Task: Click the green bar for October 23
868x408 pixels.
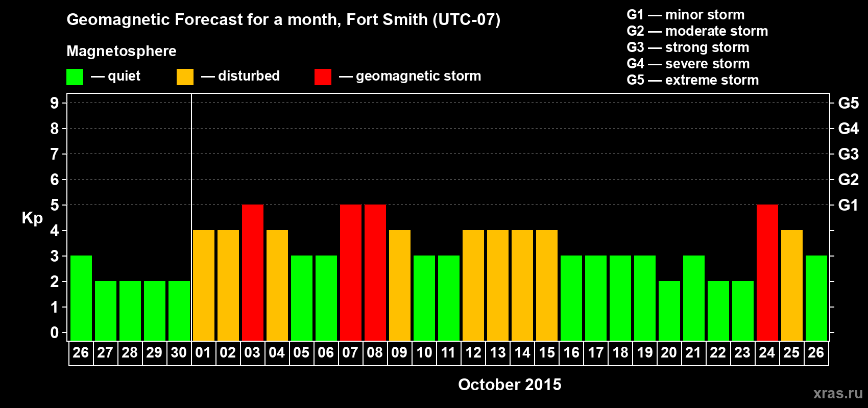Action: tap(743, 311)
